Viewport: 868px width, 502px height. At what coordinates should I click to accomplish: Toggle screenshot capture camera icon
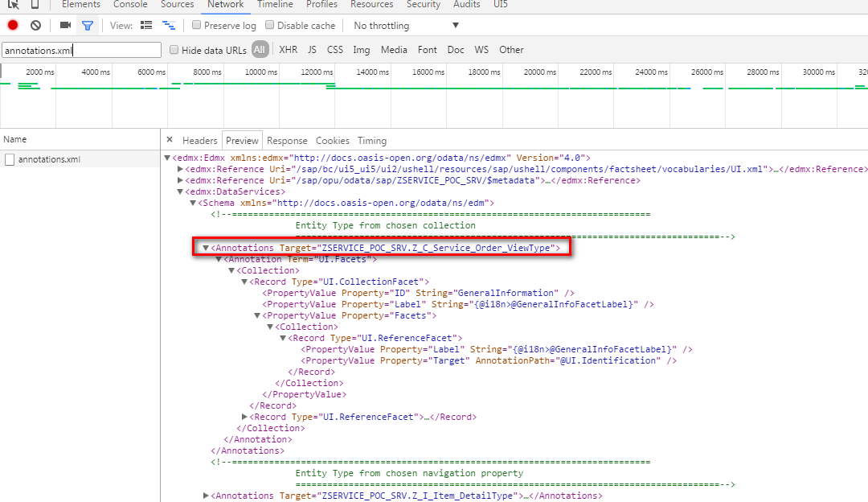click(x=65, y=26)
